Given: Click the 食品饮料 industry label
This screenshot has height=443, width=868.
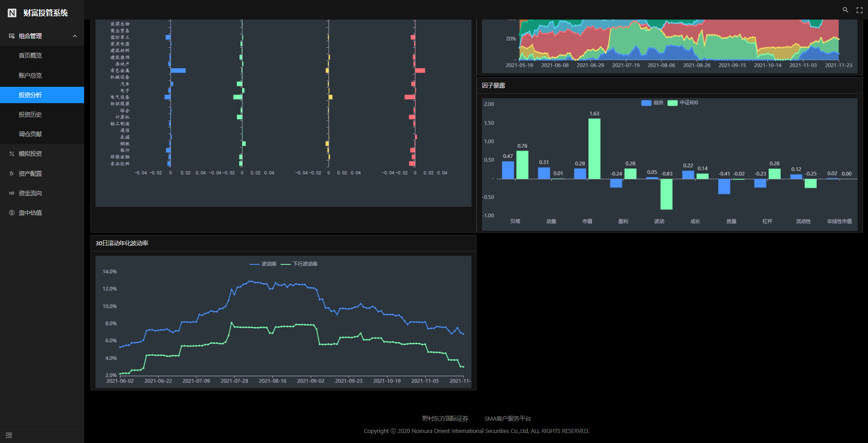Looking at the screenshot, I should pos(120,164).
